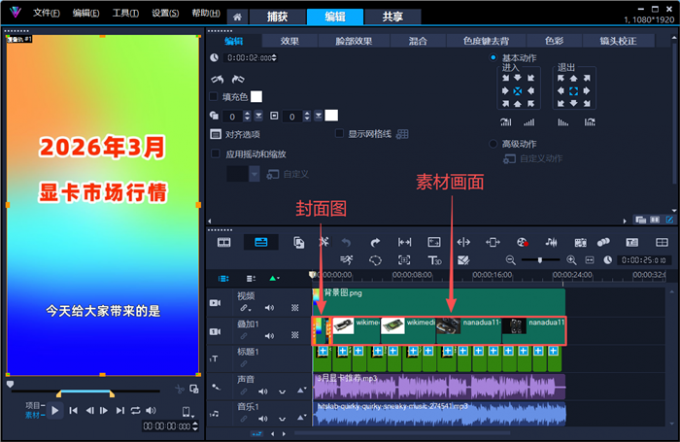Rotate the clip right
Screen dimensions: 680x442
coord(238,79)
